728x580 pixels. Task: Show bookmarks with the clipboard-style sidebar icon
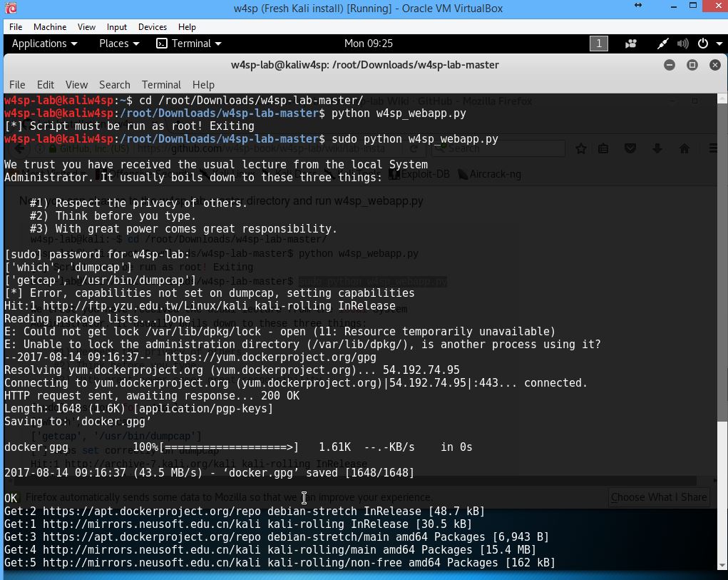click(604, 148)
